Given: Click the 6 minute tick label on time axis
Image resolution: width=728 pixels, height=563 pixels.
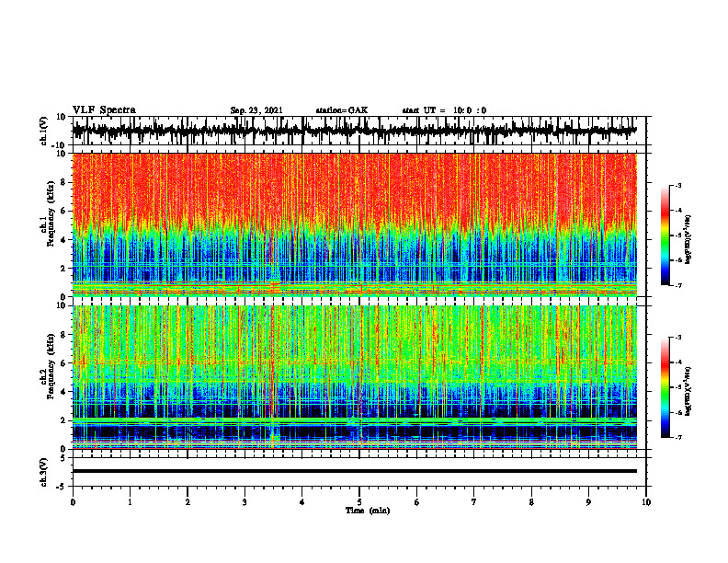Looking at the screenshot, I should tap(417, 502).
